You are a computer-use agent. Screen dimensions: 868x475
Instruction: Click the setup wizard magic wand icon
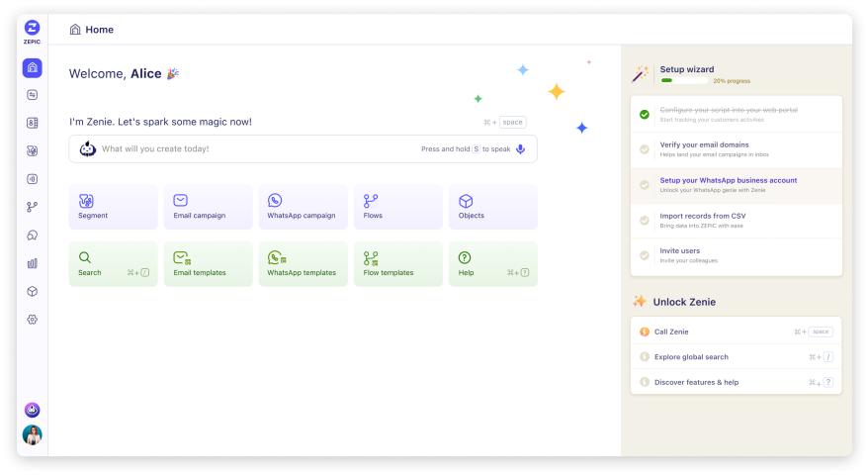[x=641, y=74]
